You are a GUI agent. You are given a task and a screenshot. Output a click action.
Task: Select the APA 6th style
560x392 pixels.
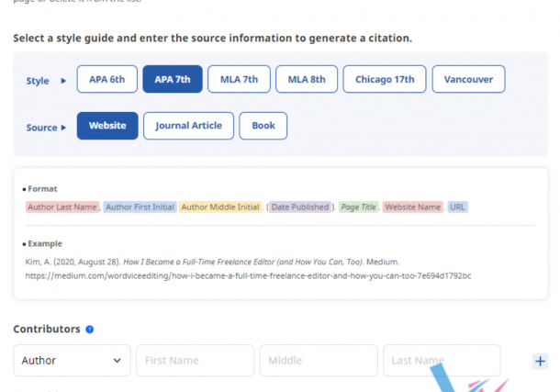[106, 80]
